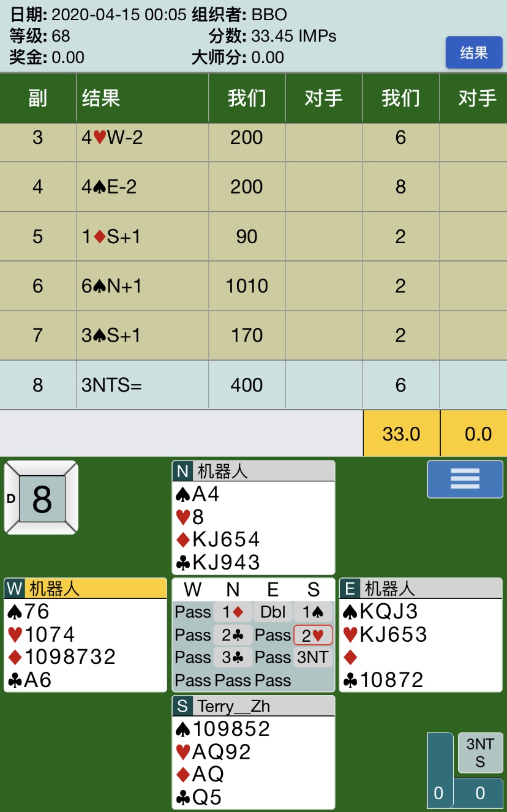Tap North's 1♦ bid in auction
The image size is (507, 812).
tap(233, 612)
